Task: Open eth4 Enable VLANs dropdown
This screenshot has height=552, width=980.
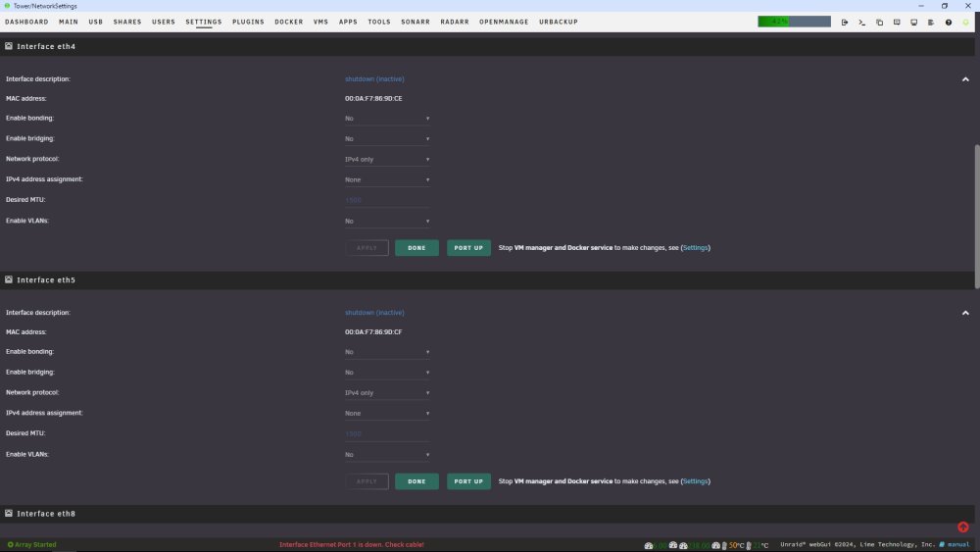Action: (387, 222)
